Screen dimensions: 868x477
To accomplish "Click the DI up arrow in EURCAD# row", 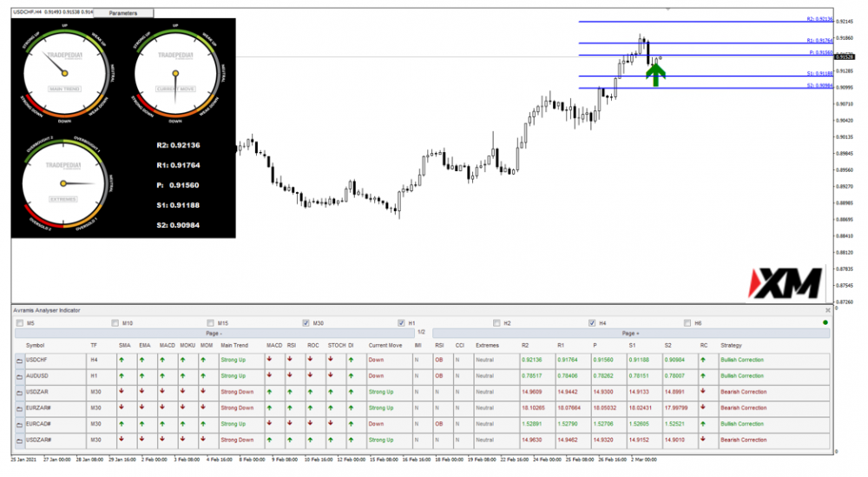I will 351,423.
